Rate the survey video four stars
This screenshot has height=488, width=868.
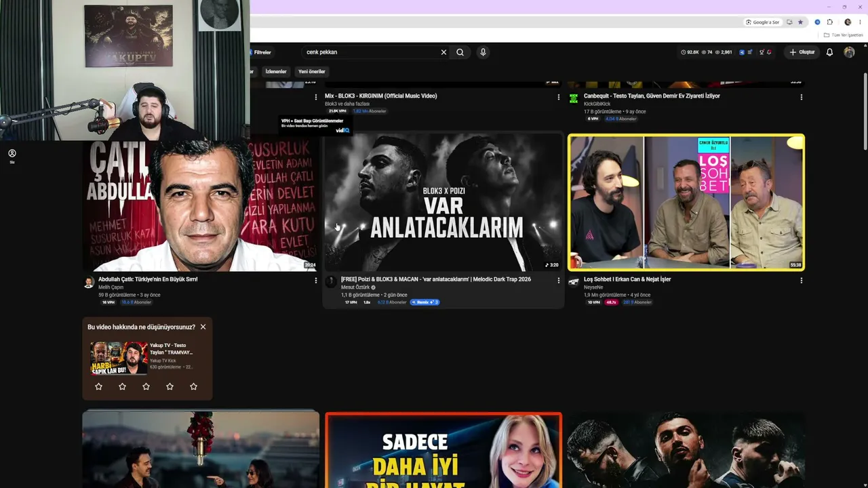pos(170,386)
